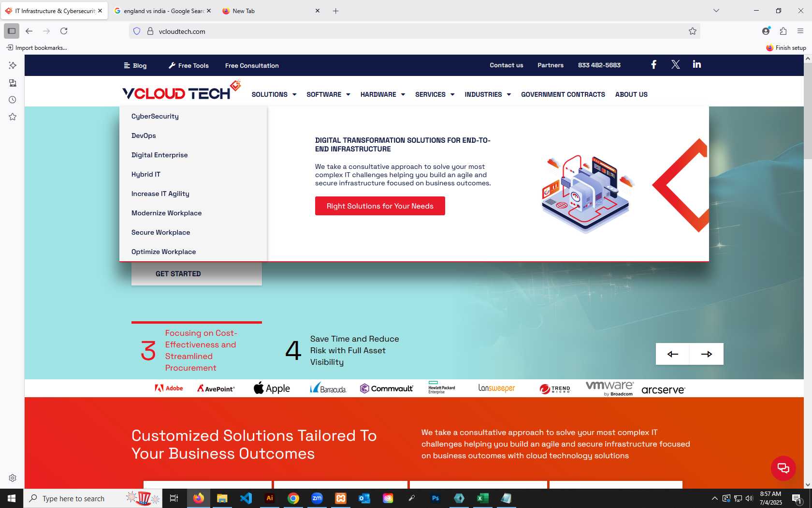Image resolution: width=812 pixels, height=508 pixels.
Task: Show previous slide with left arrow
Action: coord(672,354)
